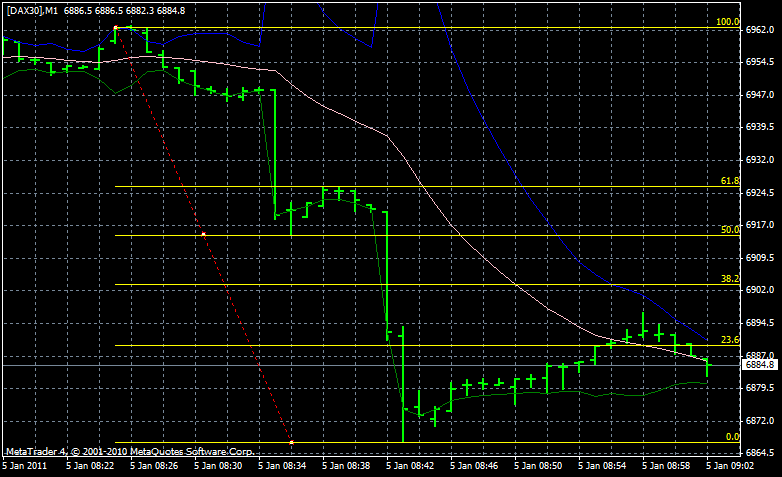The image size is (782, 477).
Task: Select the Fibonacci 23.6 level label
Action: 730,340
